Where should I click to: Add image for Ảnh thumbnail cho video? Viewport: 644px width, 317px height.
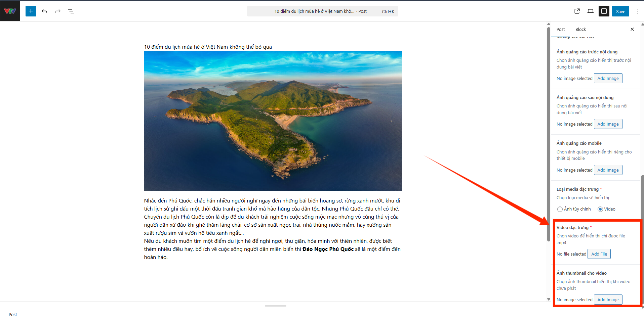point(608,300)
